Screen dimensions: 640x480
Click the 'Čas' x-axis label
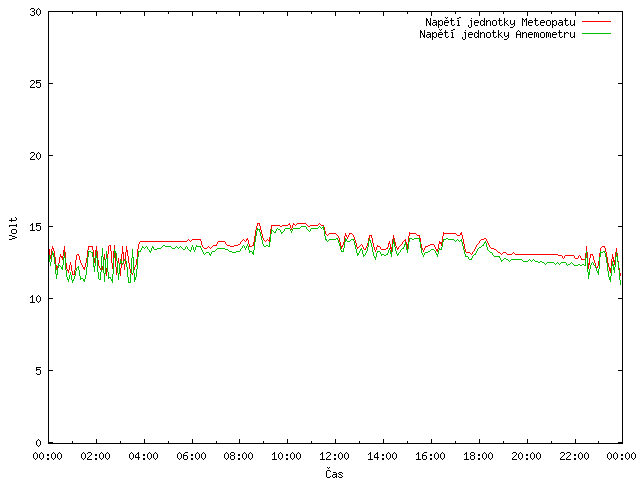pyautogui.click(x=334, y=473)
